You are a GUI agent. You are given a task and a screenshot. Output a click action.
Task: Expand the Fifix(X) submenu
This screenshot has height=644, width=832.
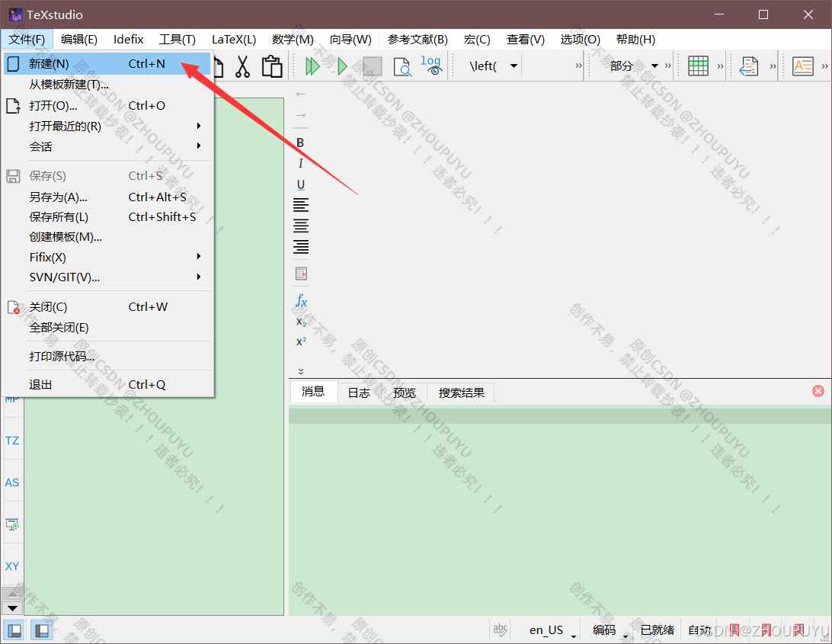click(107, 257)
